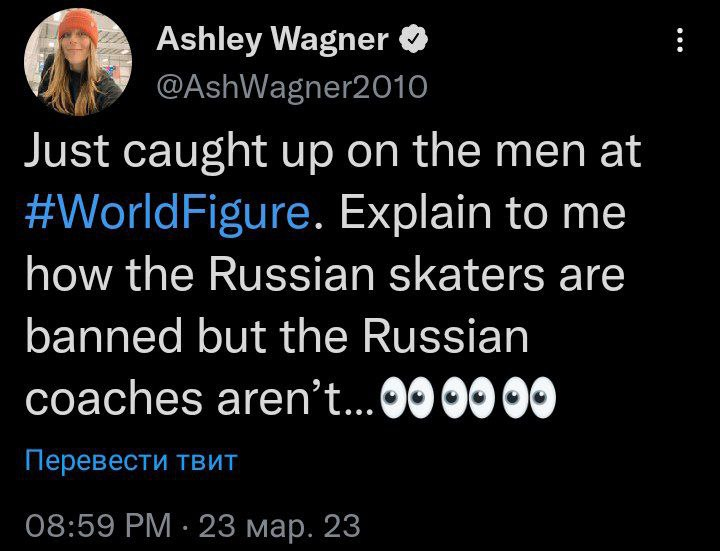Open the three-dot more options menu
The height and width of the screenshot is (551, 720).
coord(680,41)
